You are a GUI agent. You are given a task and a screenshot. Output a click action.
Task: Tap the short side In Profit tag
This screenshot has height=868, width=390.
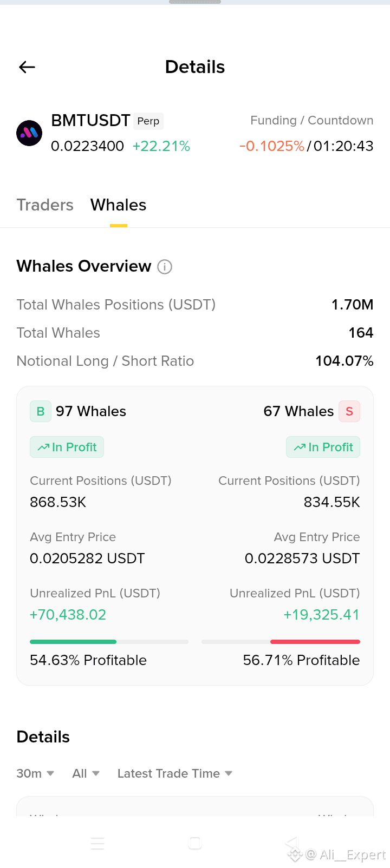[x=323, y=447]
